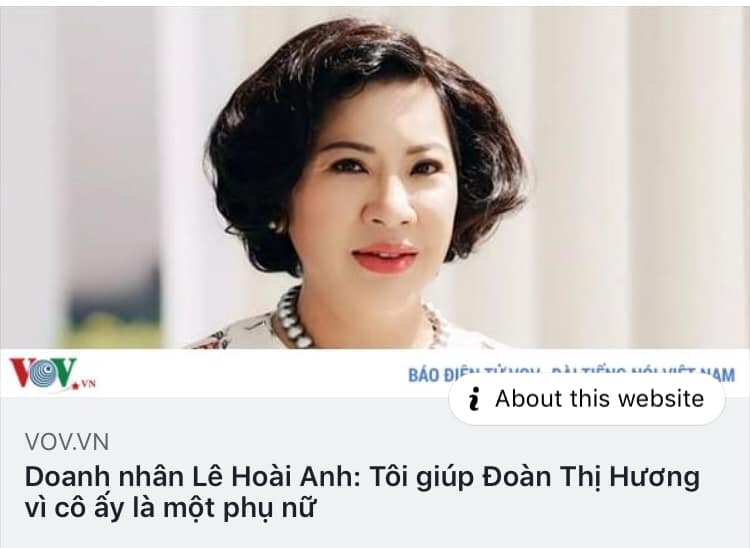Open the VOV.VN domain label
Screen dimensions: 750x548
(x=67, y=442)
